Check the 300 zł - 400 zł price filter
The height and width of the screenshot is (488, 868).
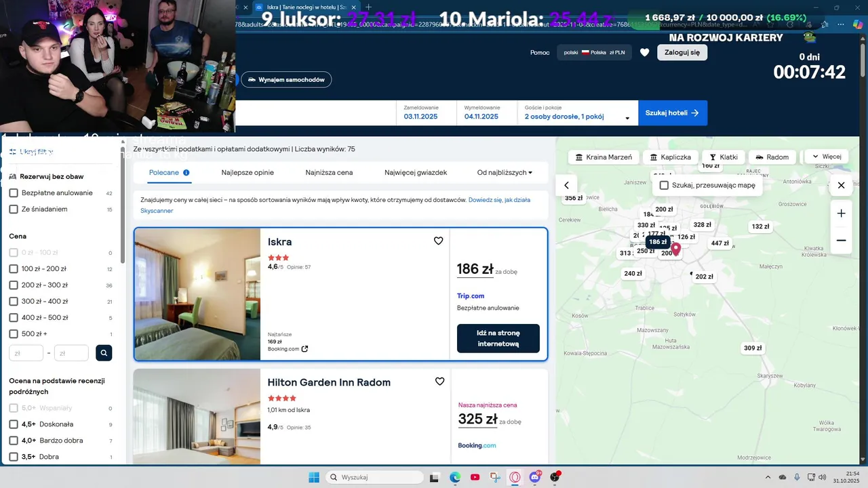pyautogui.click(x=14, y=302)
